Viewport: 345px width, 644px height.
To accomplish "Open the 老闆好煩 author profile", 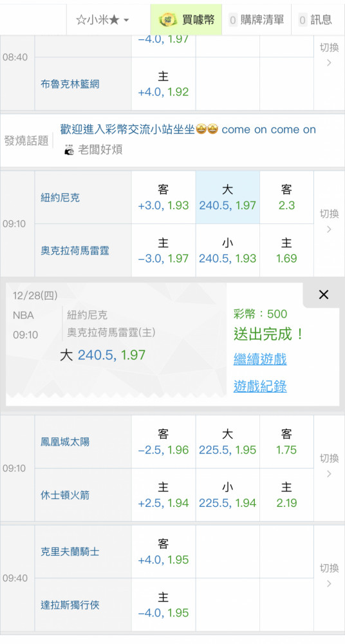I will pos(100,150).
